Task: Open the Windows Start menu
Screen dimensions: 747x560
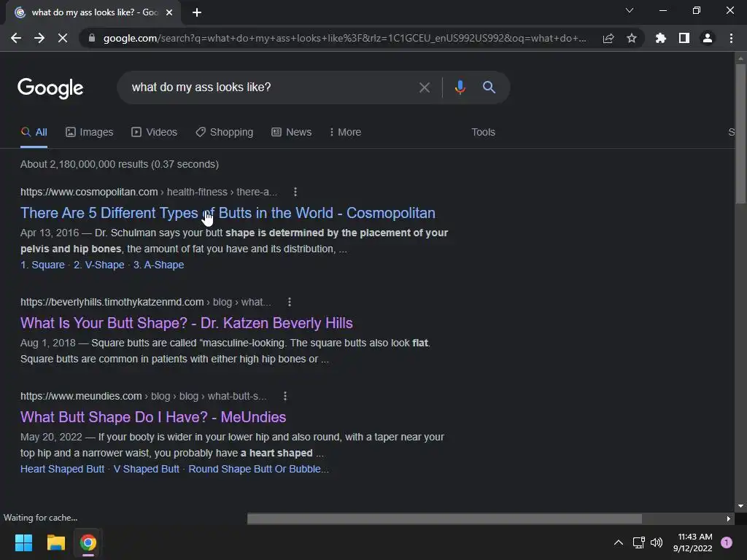Action: 23,542
